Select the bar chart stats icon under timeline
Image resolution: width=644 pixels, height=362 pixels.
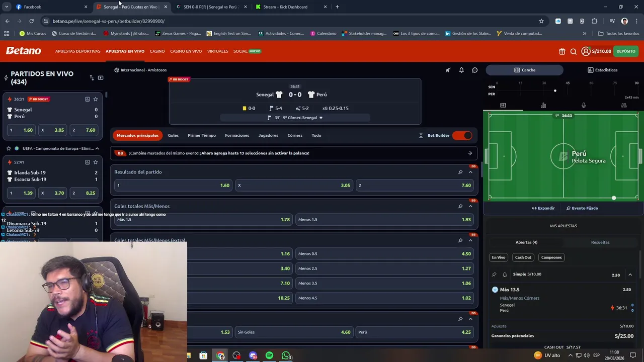pos(543,105)
